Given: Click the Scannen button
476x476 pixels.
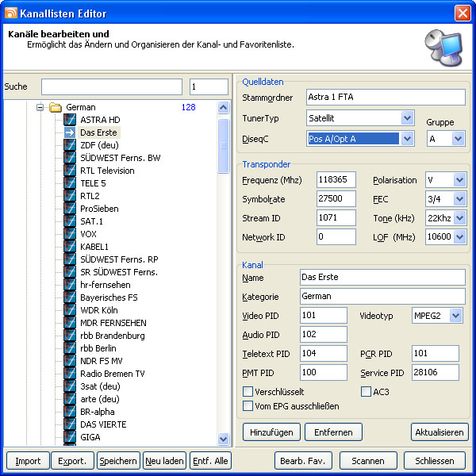Looking at the screenshot, I should tap(368, 461).
